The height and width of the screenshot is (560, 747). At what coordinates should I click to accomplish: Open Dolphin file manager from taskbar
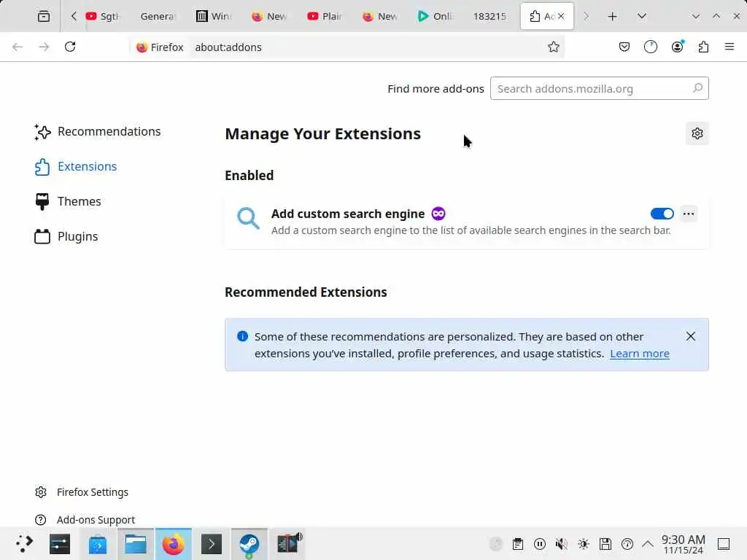coord(136,544)
